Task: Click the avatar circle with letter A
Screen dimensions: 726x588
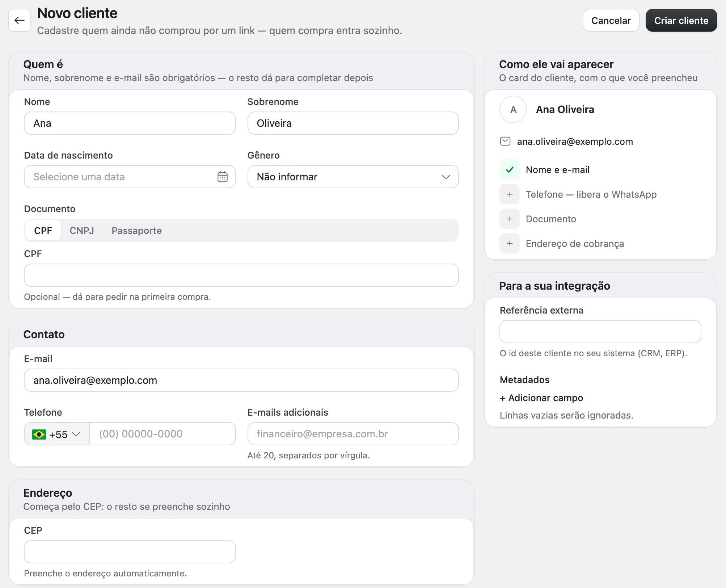Action: click(513, 109)
